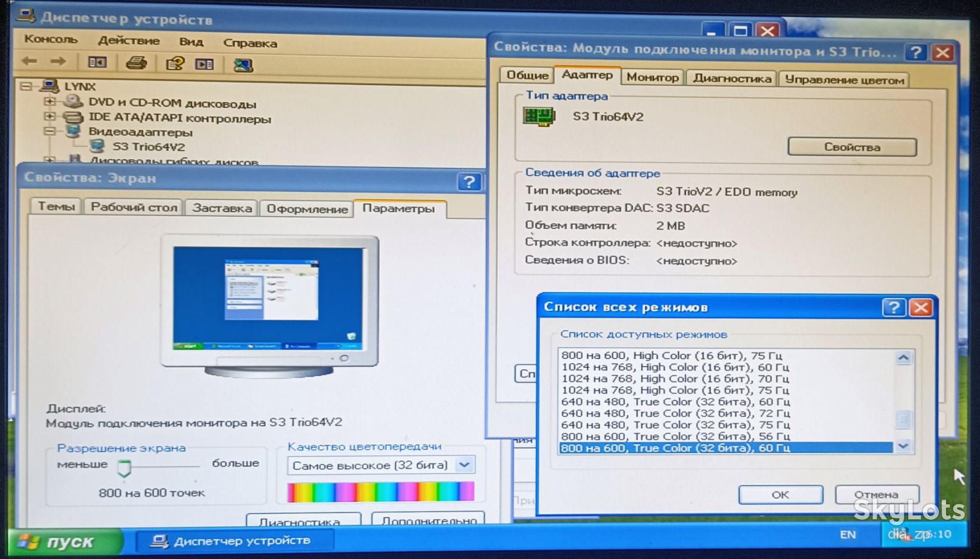Collapse the LYNX root node
980x559 pixels.
pos(26,86)
